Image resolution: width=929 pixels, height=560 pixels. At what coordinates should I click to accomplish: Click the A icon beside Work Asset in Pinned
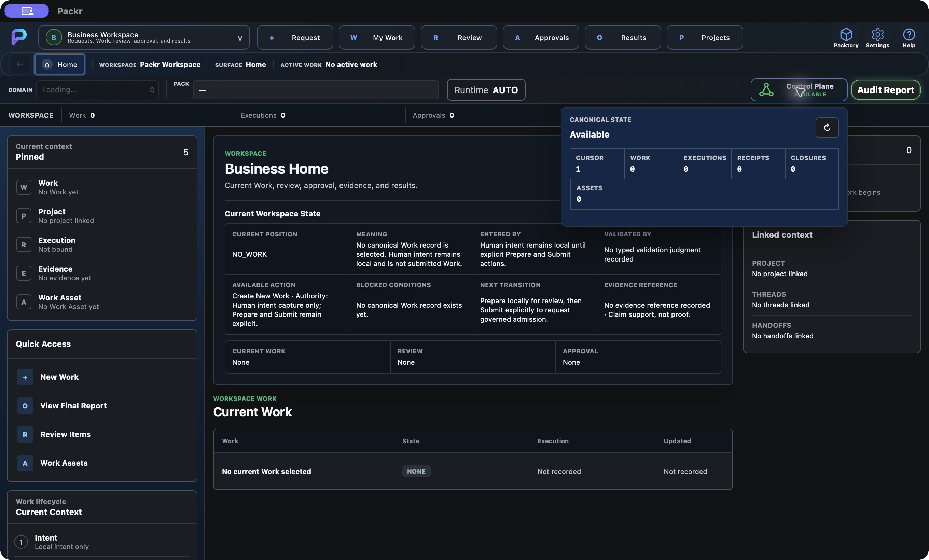coord(24,302)
